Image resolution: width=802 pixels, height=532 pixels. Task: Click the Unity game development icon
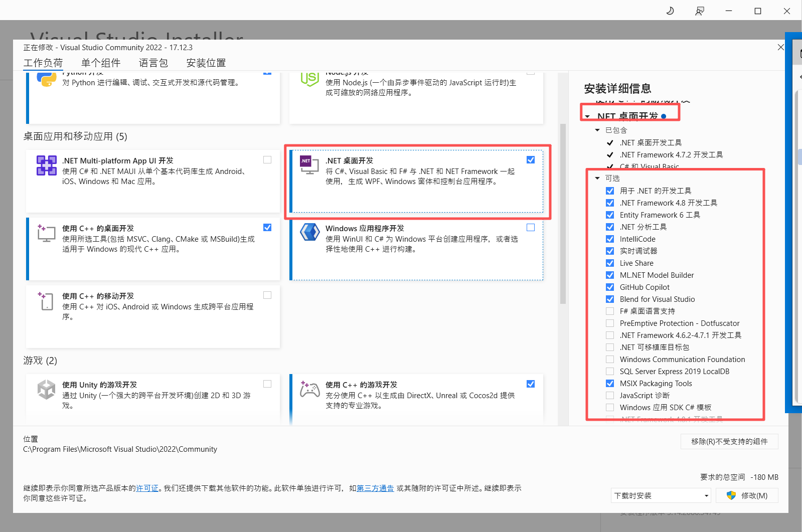point(46,390)
